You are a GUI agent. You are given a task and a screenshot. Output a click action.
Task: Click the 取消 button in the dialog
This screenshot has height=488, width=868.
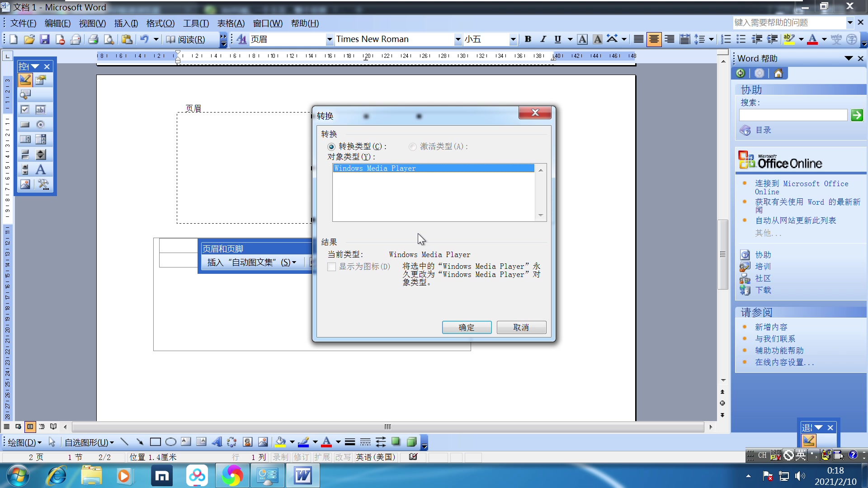pyautogui.click(x=521, y=327)
